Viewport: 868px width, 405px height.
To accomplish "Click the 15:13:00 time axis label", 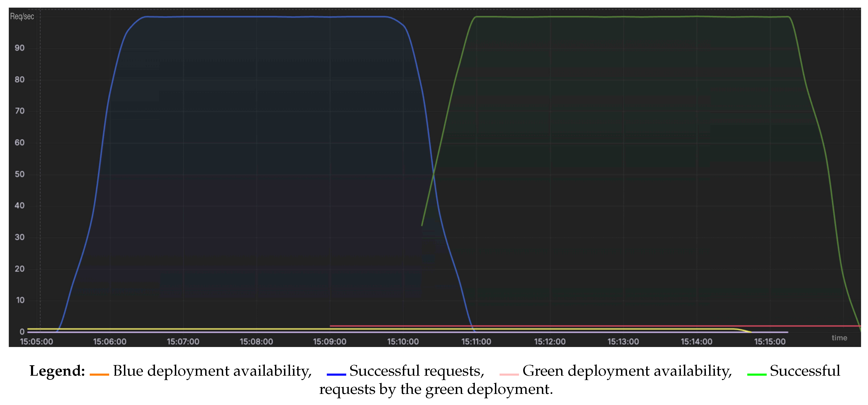I will coord(623,342).
